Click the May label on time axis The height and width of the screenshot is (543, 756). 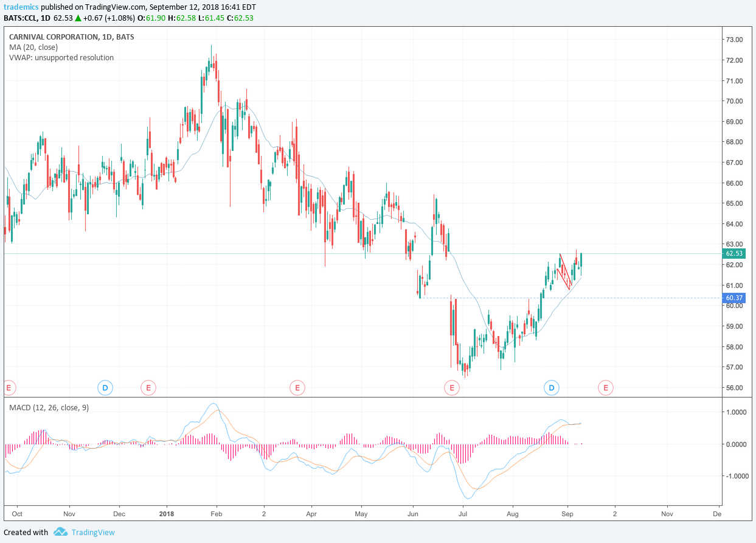tap(361, 514)
